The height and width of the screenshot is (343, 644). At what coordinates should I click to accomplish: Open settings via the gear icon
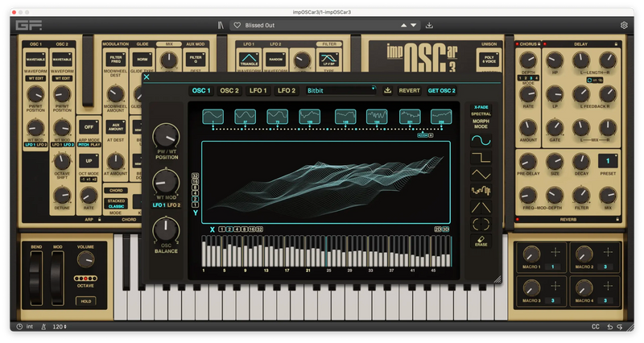click(x=624, y=25)
